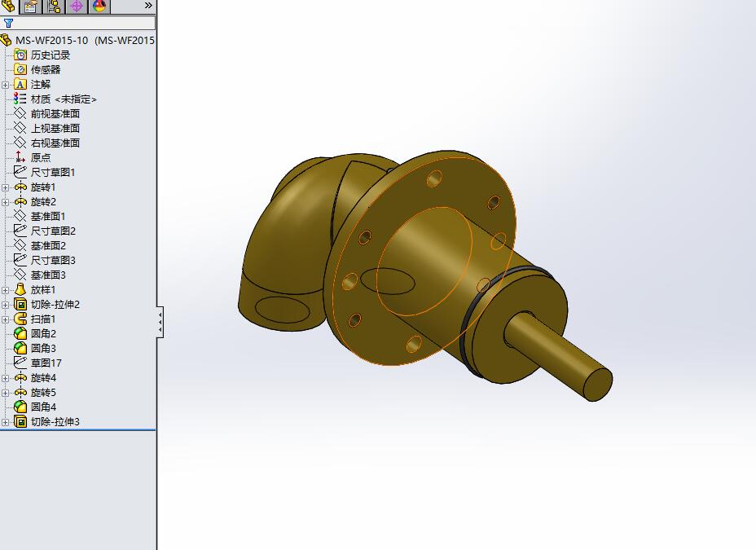Select the 旋转5 revolve icon

(x=20, y=393)
